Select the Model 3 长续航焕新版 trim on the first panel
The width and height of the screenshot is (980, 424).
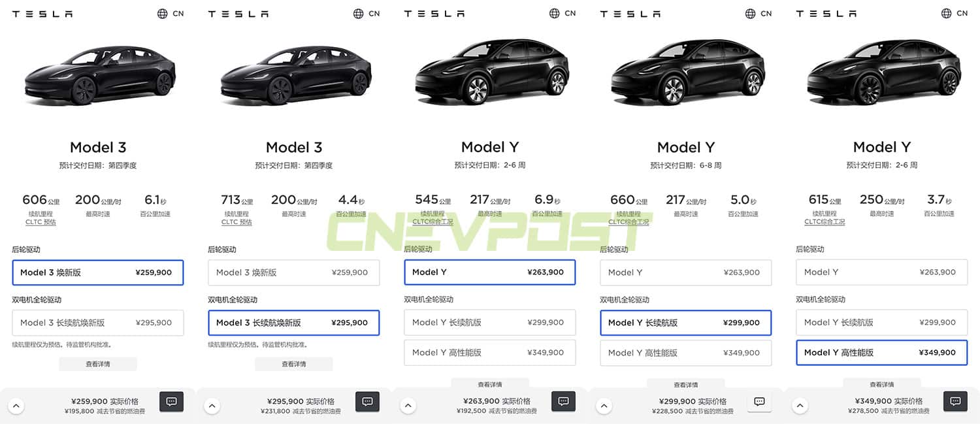point(98,322)
